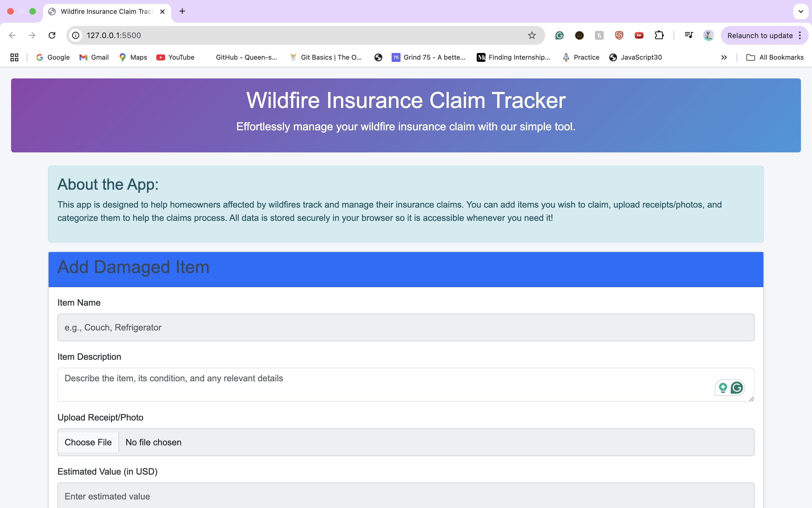The width and height of the screenshot is (812, 508).
Task: Open Grammarly extension in toolbar
Action: [559, 35]
